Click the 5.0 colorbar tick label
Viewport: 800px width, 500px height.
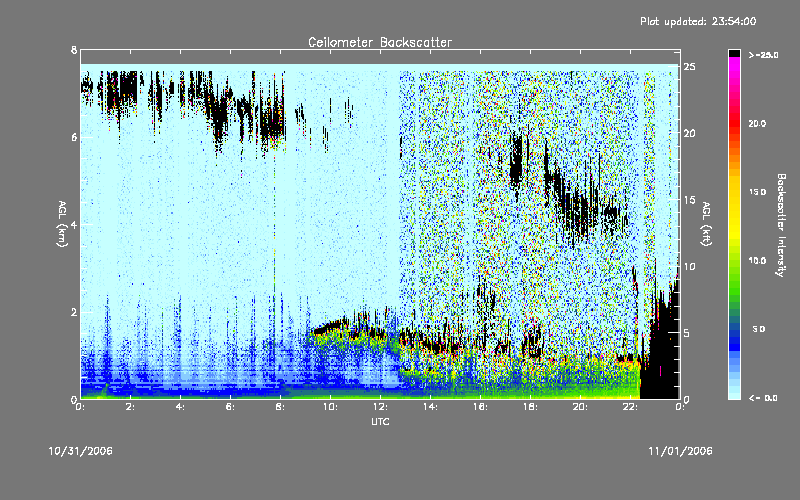tap(759, 329)
